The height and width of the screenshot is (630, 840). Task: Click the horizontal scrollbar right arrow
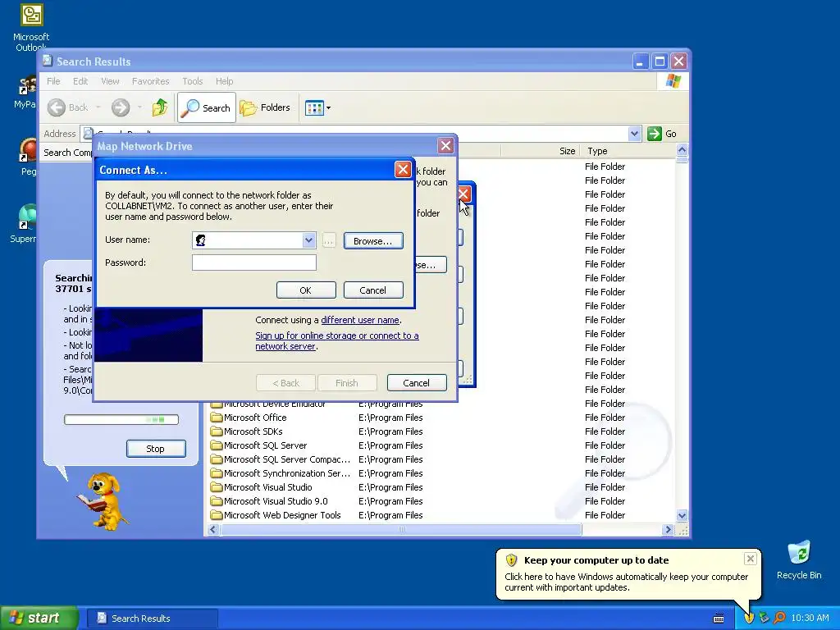pos(668,529)
